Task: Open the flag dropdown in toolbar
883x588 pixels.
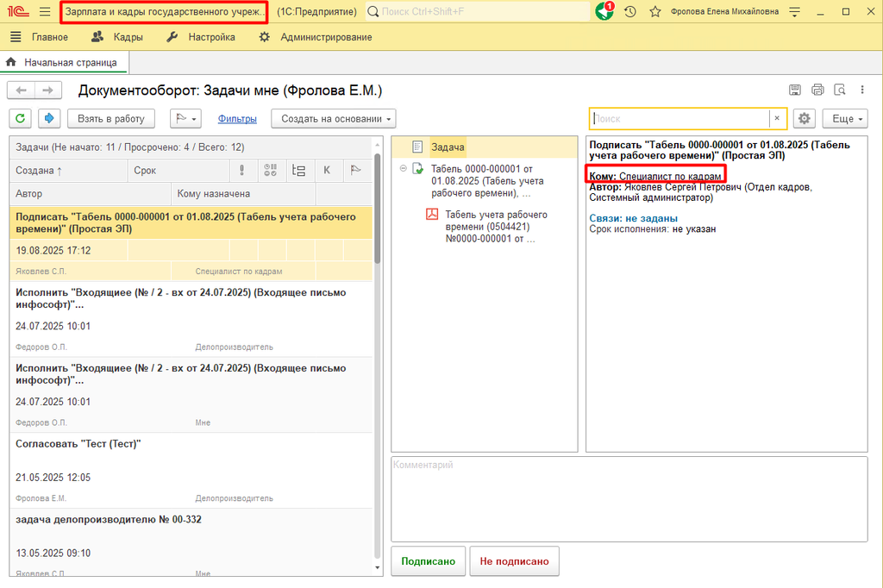Action: 185,118
